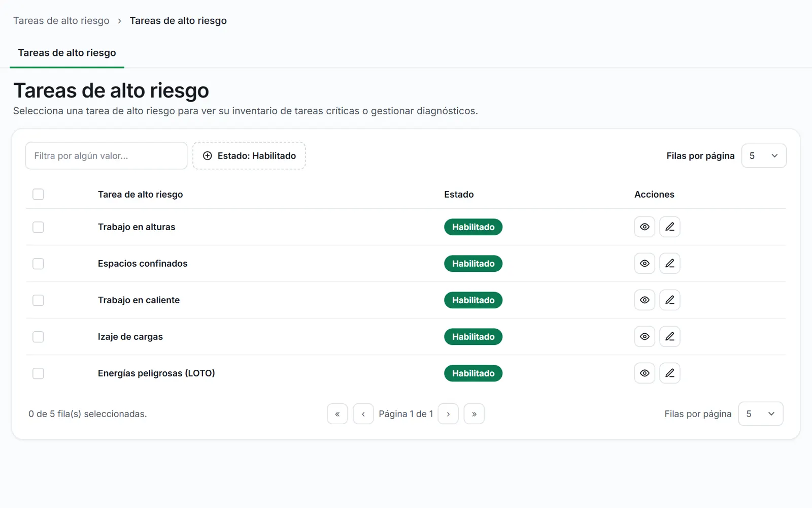Click the Tarea de alto riesgo column header

coord(141,195)
